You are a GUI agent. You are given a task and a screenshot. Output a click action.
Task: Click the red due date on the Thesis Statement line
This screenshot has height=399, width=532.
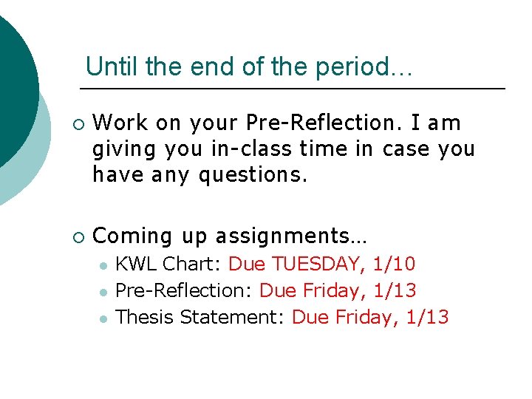click(x=370, y=317)
